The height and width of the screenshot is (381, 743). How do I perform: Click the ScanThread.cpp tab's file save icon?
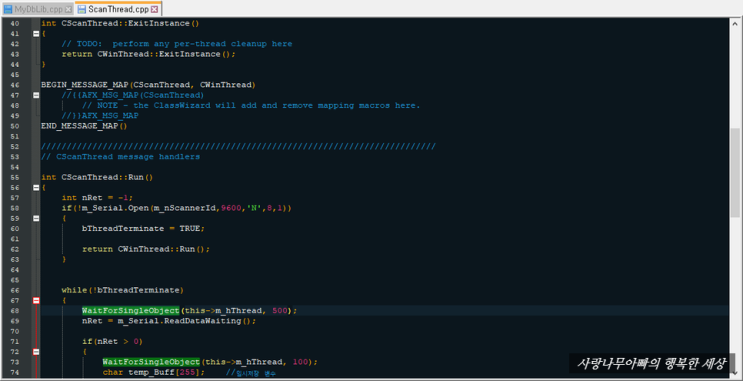[82, 9]
